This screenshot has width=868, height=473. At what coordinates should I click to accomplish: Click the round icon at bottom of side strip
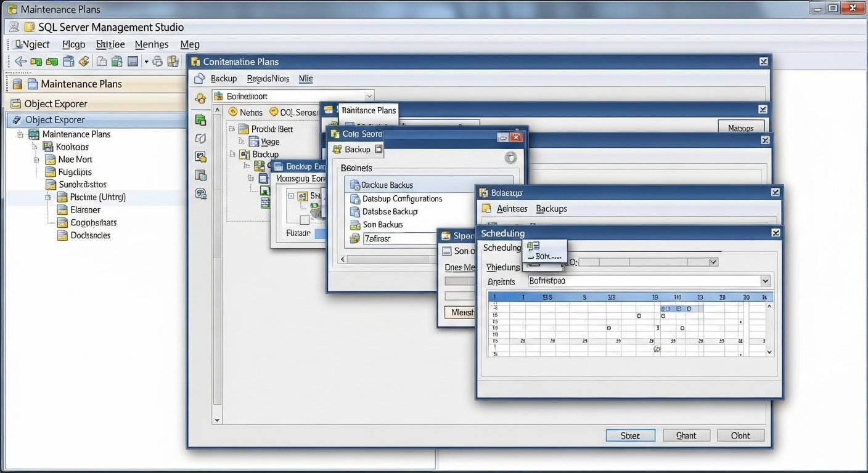(x=200, y=194)
